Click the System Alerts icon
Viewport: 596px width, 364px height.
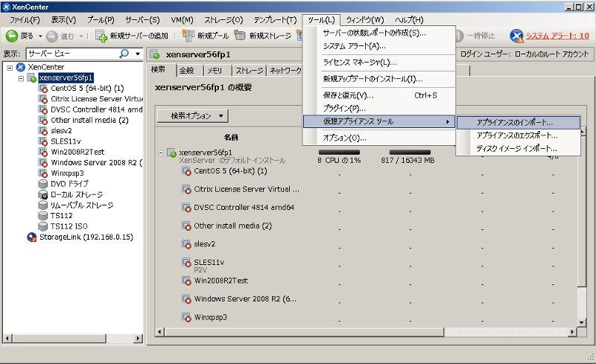tap(516, 36)
